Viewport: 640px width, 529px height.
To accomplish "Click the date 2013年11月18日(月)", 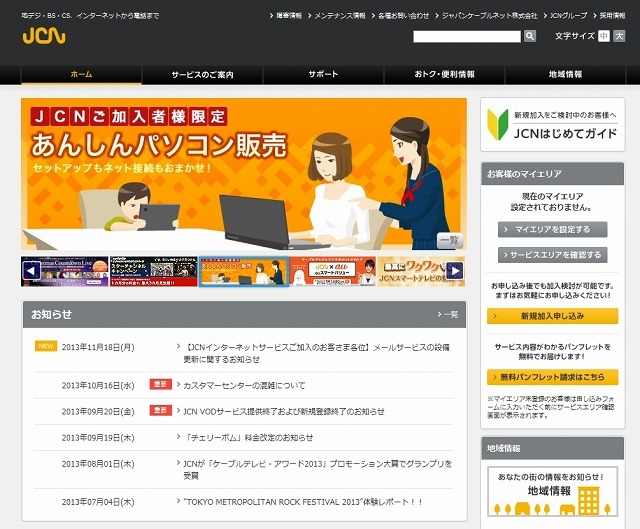I will click(98, 347).
